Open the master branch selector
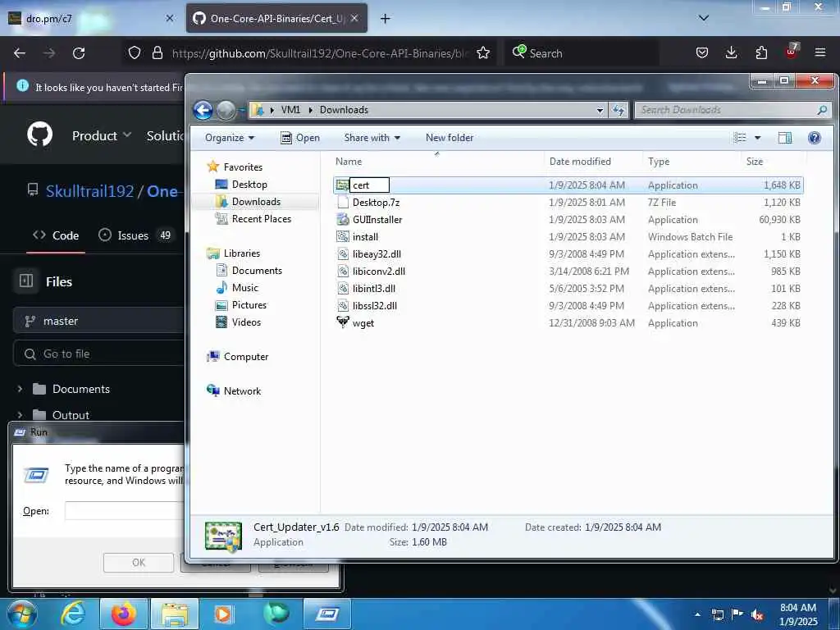This screenshot has width=840, height=630. (98, 321)
